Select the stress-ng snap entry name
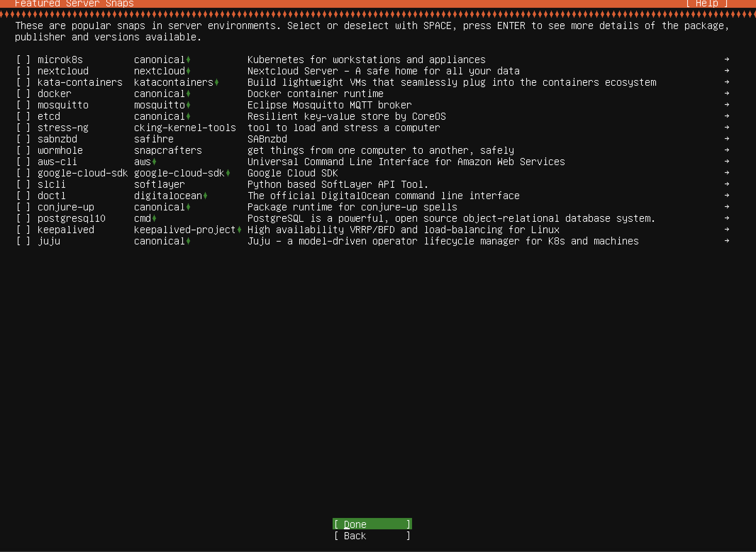The width and height of the screenshot is (756, 552). (63, 128)
